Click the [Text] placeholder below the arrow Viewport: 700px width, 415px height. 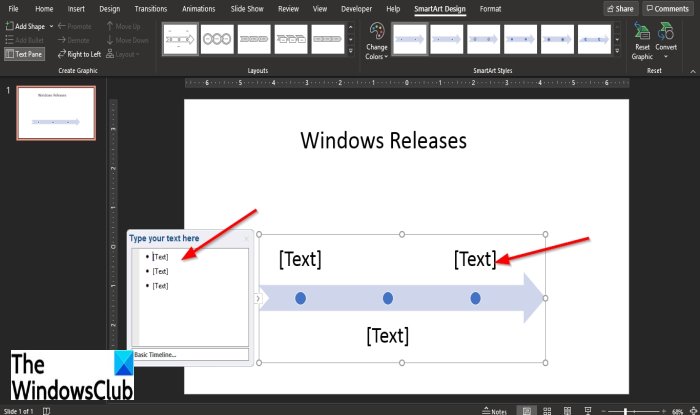(388, 336)
